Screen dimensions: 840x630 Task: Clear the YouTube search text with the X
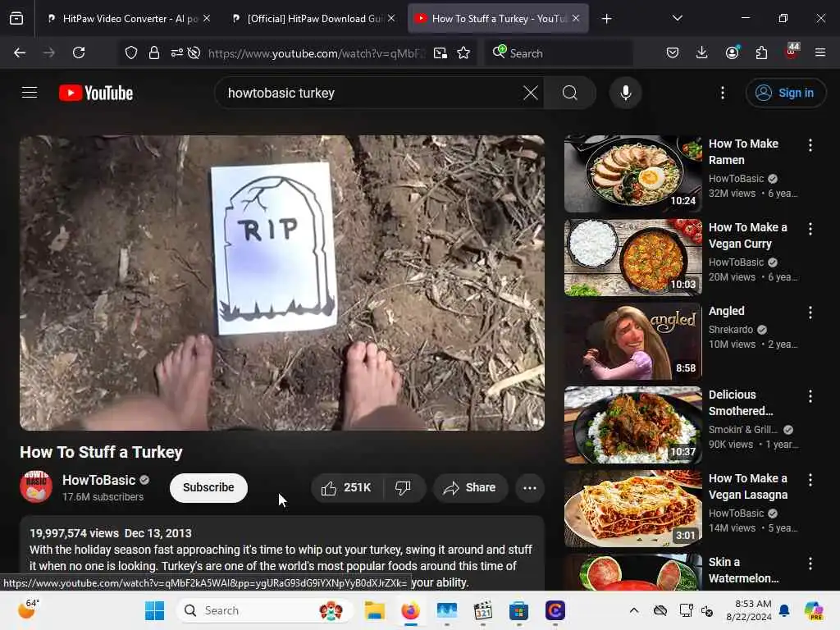pyautogui.click(x=531, y=93)
